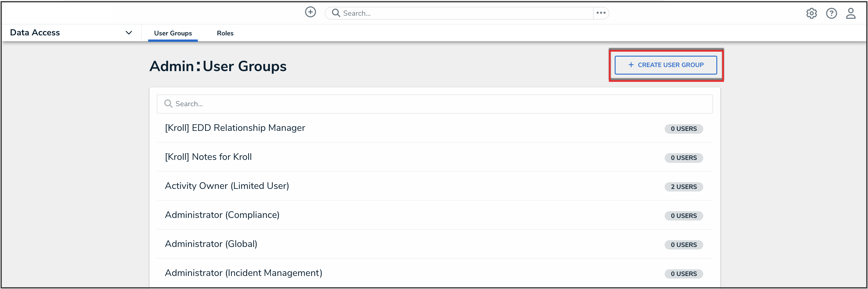
Task: Open the settings gear icon
Action: (811, 13)
